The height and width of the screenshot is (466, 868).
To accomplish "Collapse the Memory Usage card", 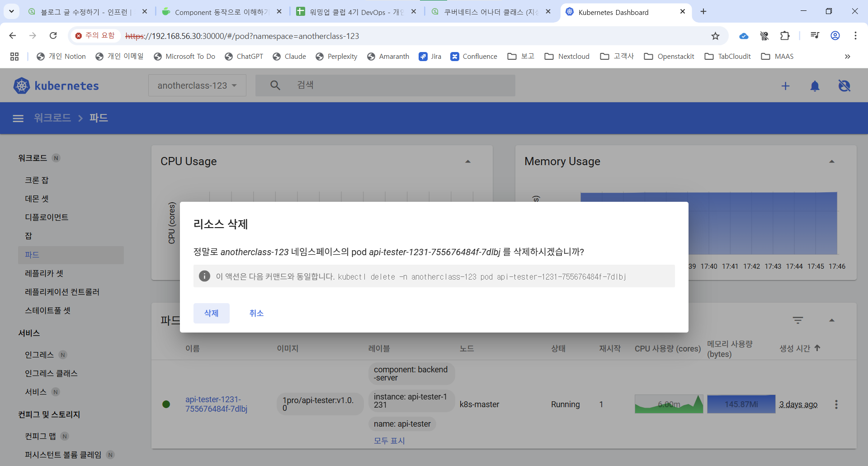I will (x=832, y=162).
